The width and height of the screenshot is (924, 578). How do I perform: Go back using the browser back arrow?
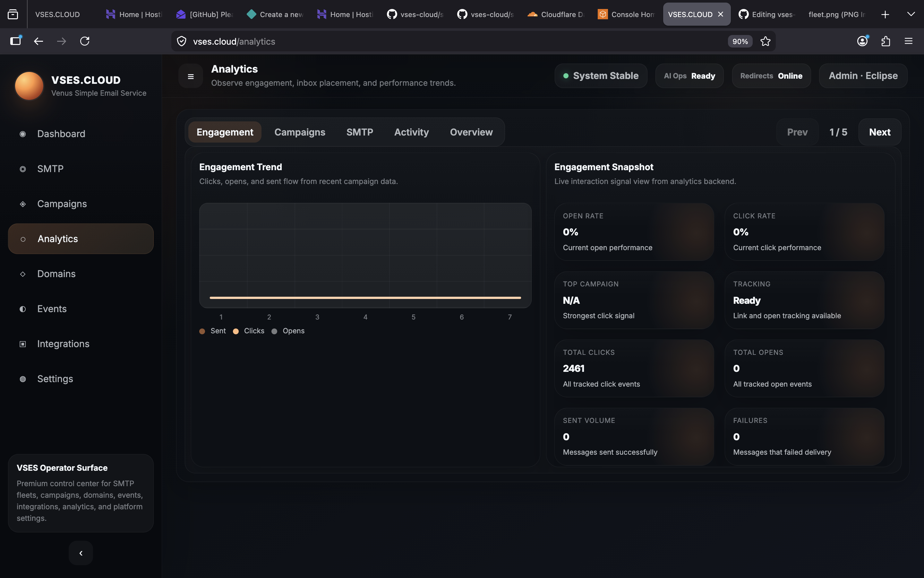point(38,41)
